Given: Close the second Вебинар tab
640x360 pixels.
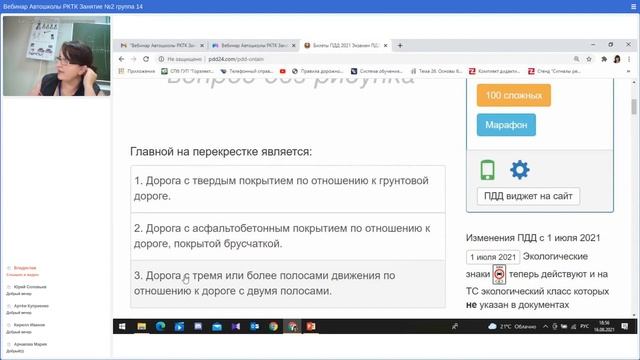Looking at the screenshot, I should coord(293,45).
